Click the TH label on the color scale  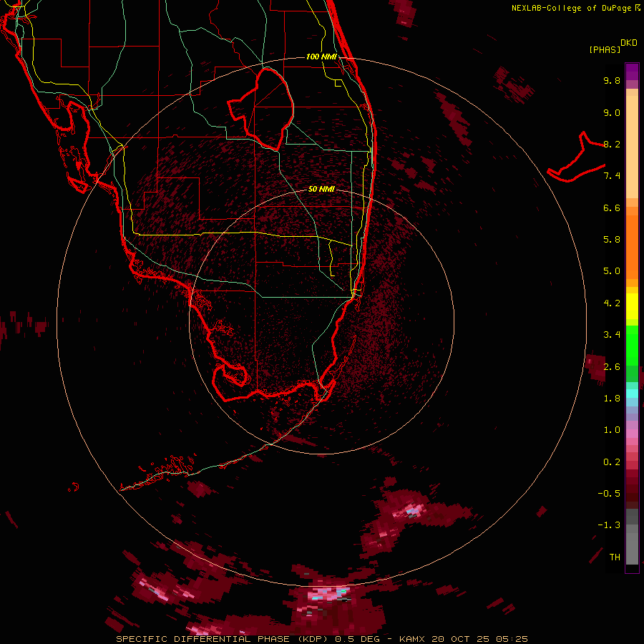coord(615,557)
